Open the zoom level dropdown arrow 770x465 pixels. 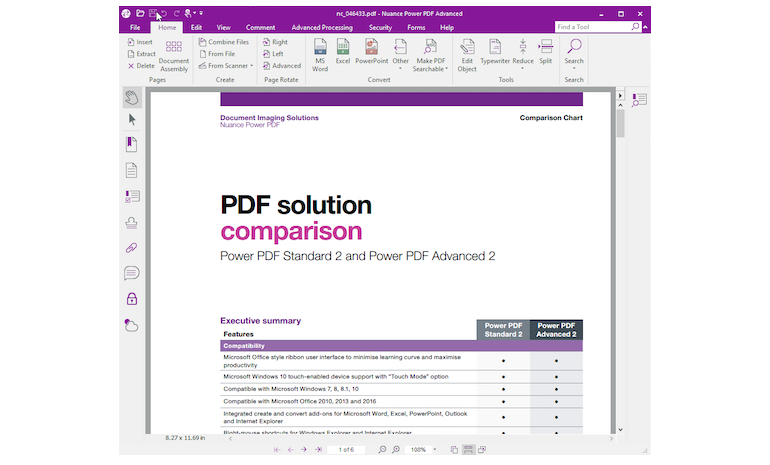[435, 449]
